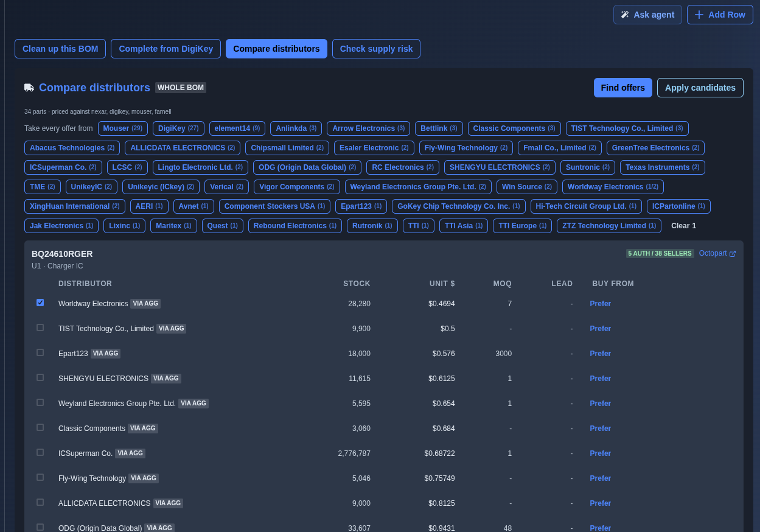Click the truck icon beside Compare distributors
Screen dimensions: 760x532
(x=29, y=88)
